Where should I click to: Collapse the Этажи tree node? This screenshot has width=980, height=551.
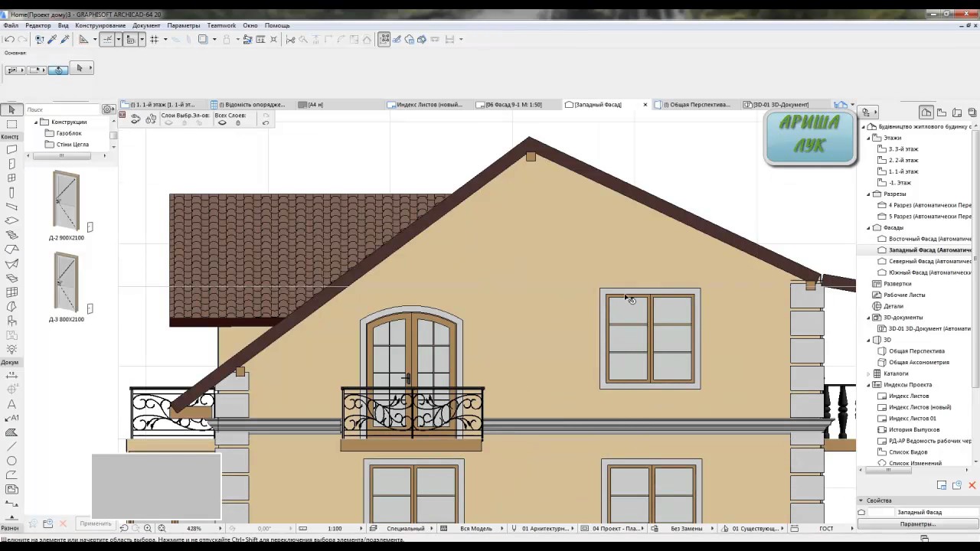coord(869,138)
